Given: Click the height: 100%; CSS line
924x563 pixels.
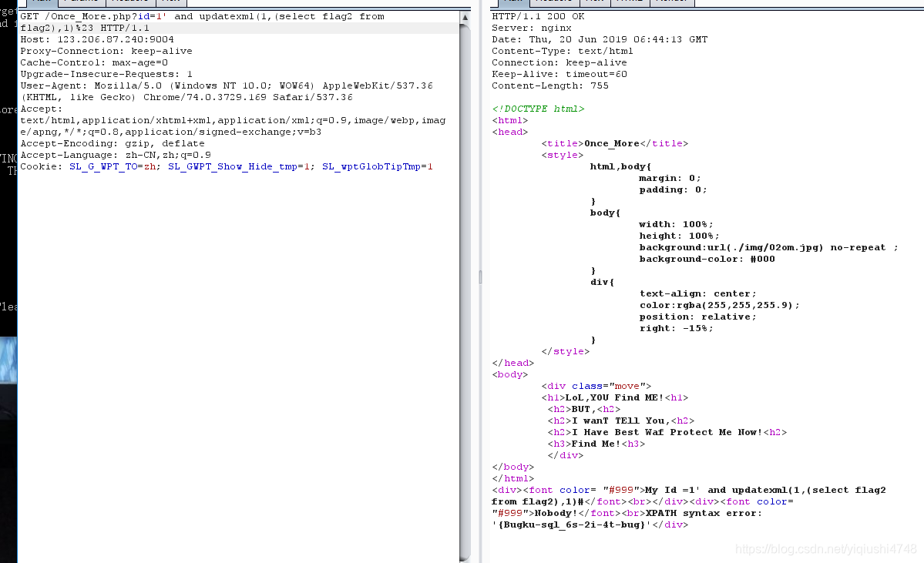Looking at the screenshot, I should coord(679,236).
